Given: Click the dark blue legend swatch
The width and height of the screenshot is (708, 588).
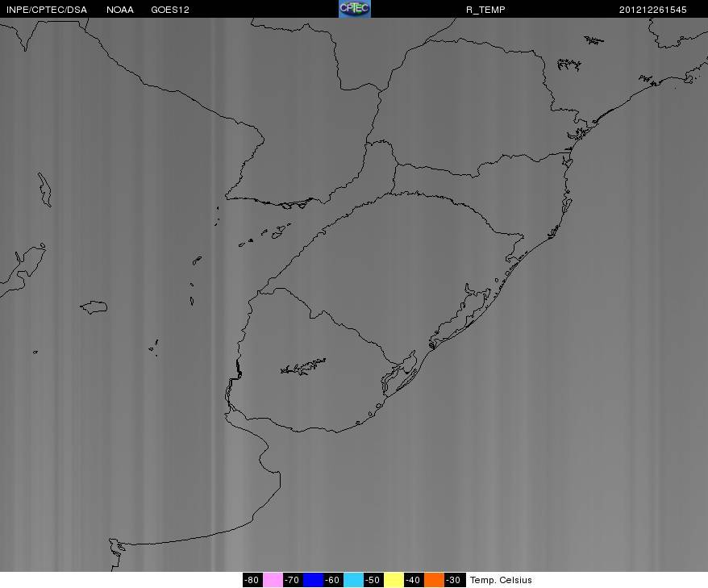Looking at the screenshot, I should pyautogui.click(x=313, y=580).
